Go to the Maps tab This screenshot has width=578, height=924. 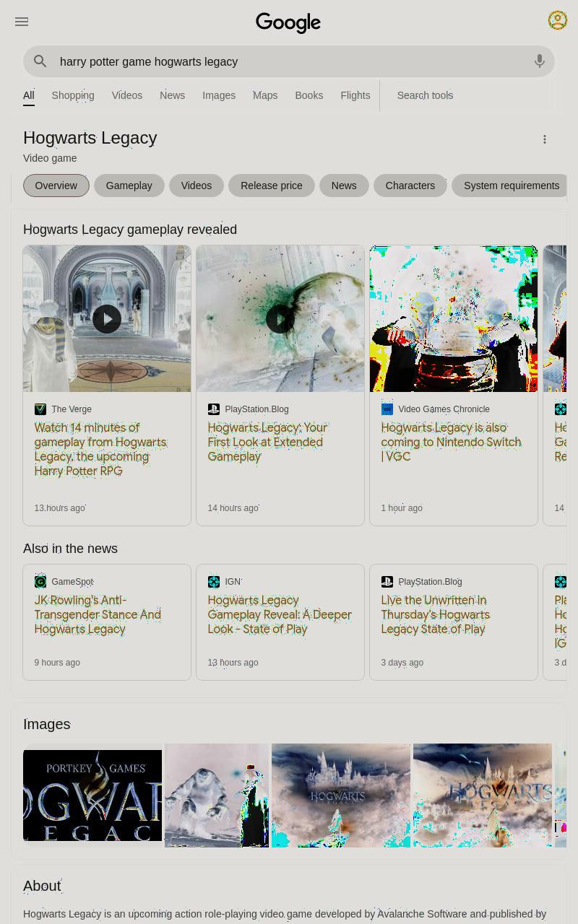click(x=265, y=95)
